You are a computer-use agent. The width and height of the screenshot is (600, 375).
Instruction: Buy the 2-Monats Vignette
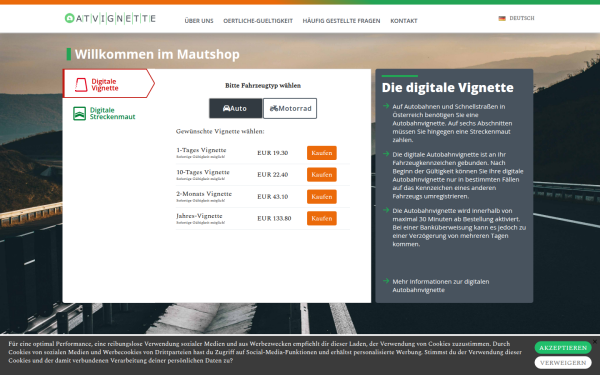(x=321, y=196)
